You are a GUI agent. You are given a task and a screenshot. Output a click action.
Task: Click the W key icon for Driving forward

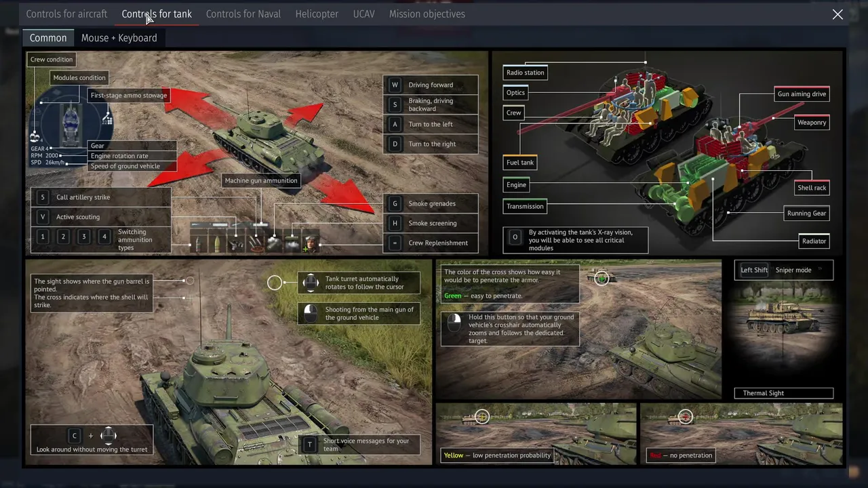(395, 85)
